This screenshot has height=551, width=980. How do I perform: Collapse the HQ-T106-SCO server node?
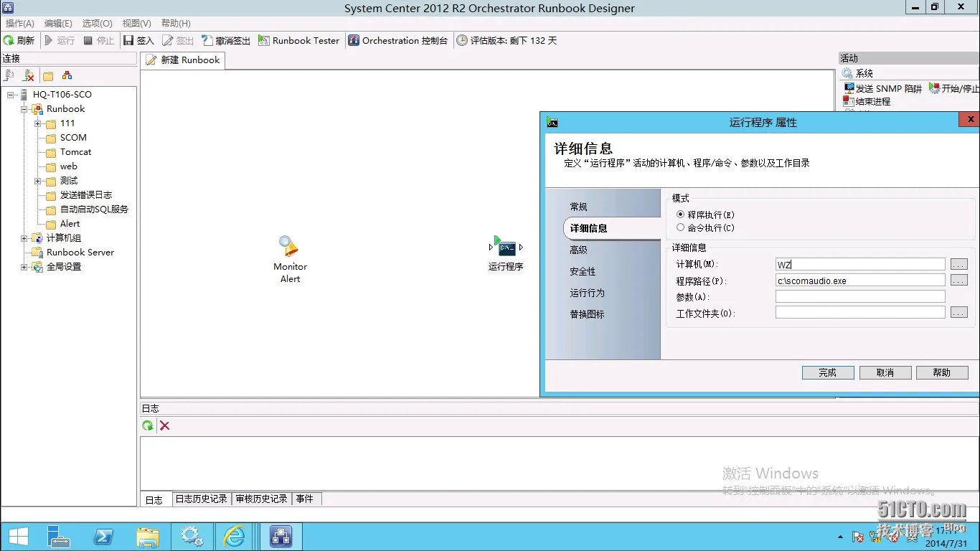11,95
